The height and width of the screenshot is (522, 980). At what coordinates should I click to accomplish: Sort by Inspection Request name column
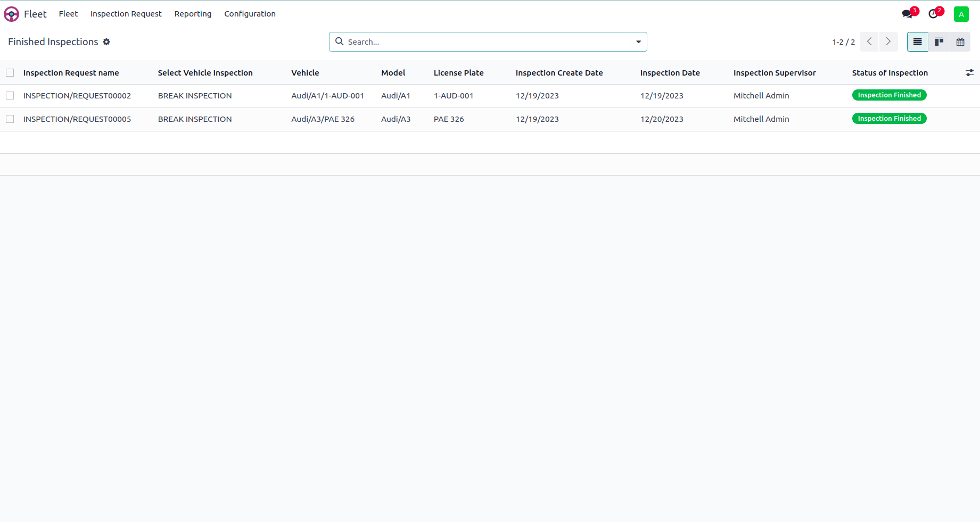point(71,73)
